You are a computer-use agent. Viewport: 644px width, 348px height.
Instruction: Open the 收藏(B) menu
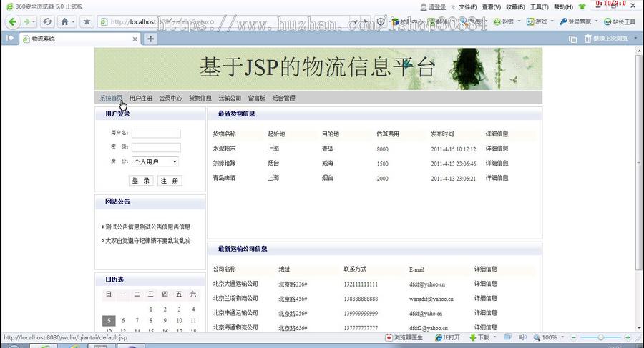point(515,7)
